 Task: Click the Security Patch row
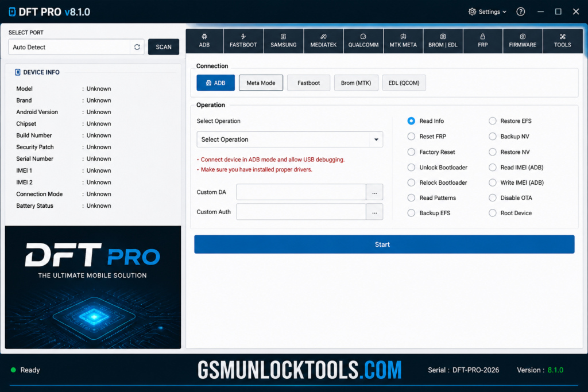(x=64, y=147)
